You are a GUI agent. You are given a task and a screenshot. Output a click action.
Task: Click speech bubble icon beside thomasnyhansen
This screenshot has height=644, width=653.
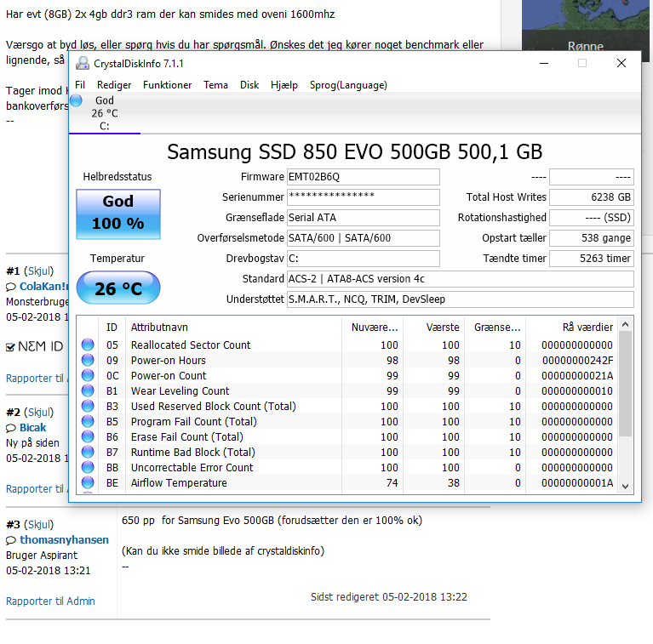click(11, 540)
